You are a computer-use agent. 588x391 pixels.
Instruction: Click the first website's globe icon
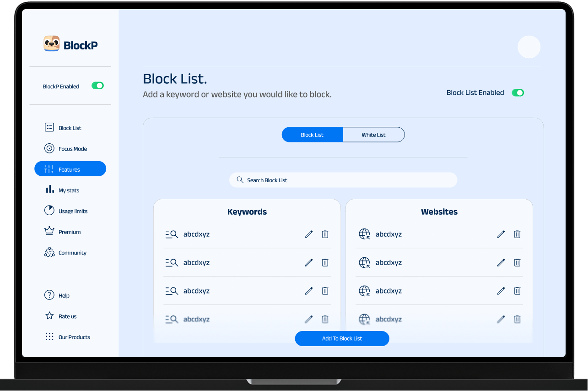coord(364,234)
